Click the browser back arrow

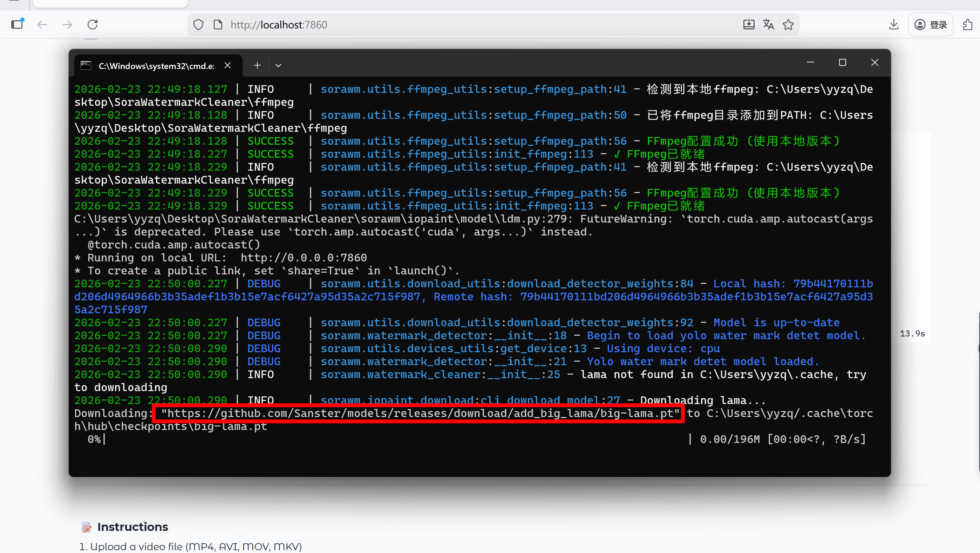(42, 25)
